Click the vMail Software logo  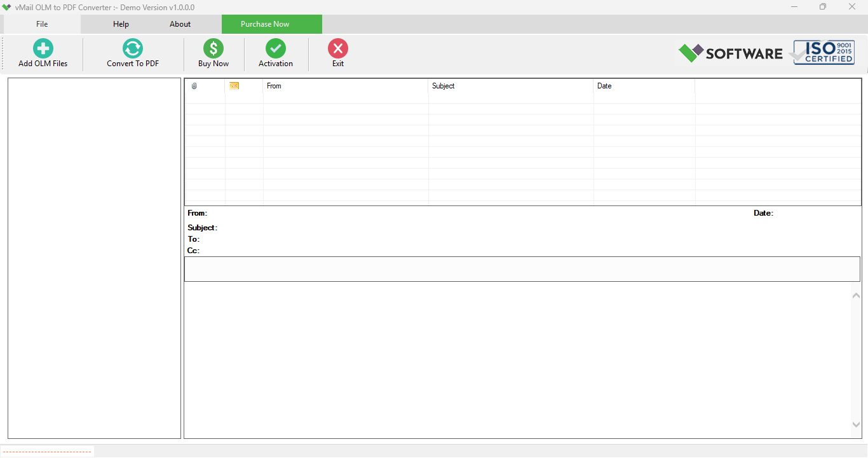[x=729, y=53]
